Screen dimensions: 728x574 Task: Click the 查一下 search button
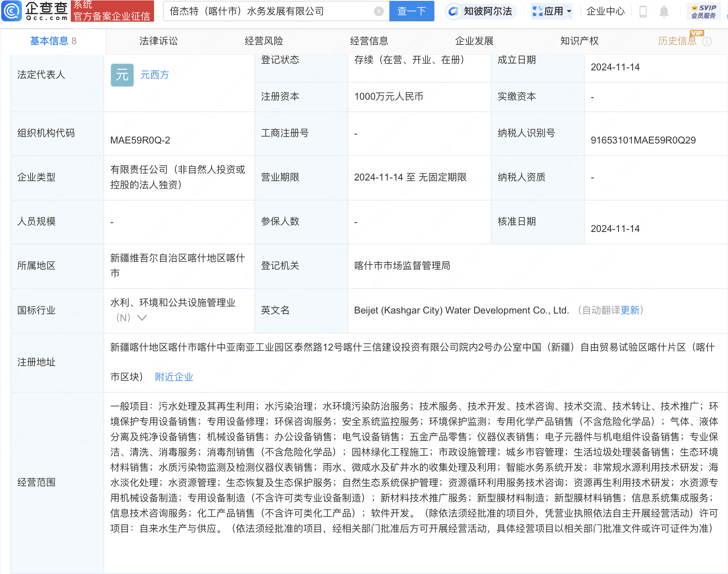pos(411,11)
